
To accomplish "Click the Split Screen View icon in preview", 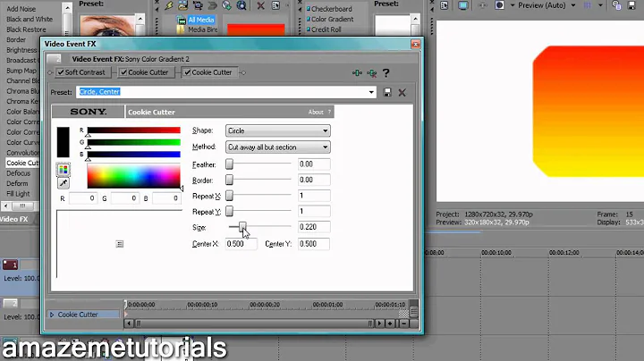I will pyautogui.click(x=499, y=5).
